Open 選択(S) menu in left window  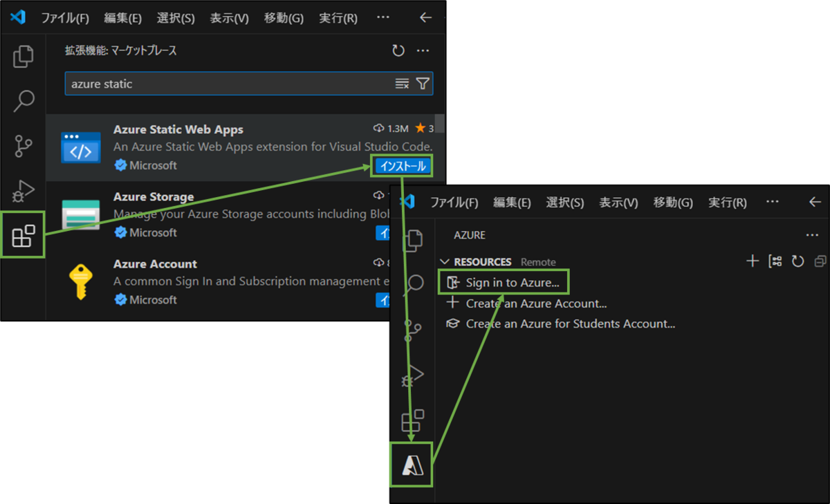tap(176, 18)
